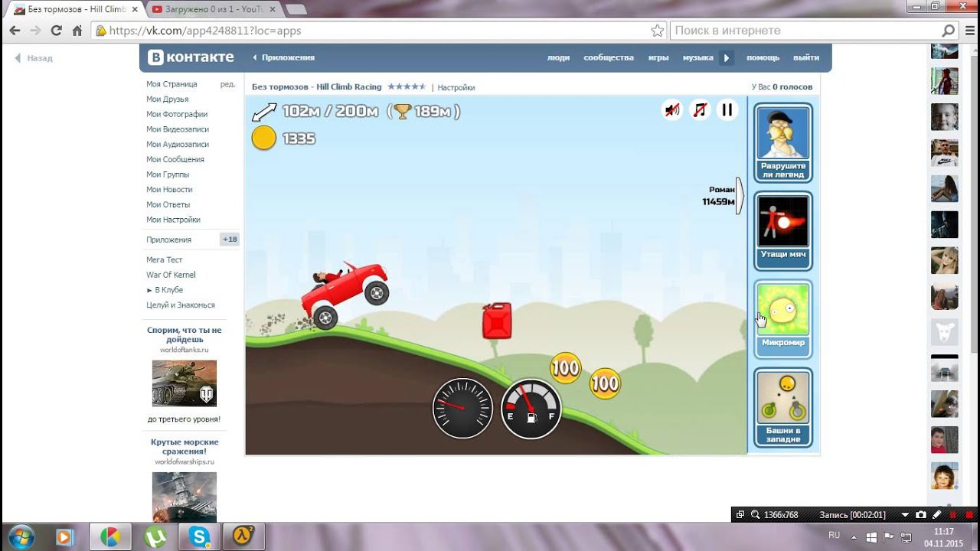Screen dimensions: 980x551
Task: Open Моя Страница in sidebar
Action: 171,84
